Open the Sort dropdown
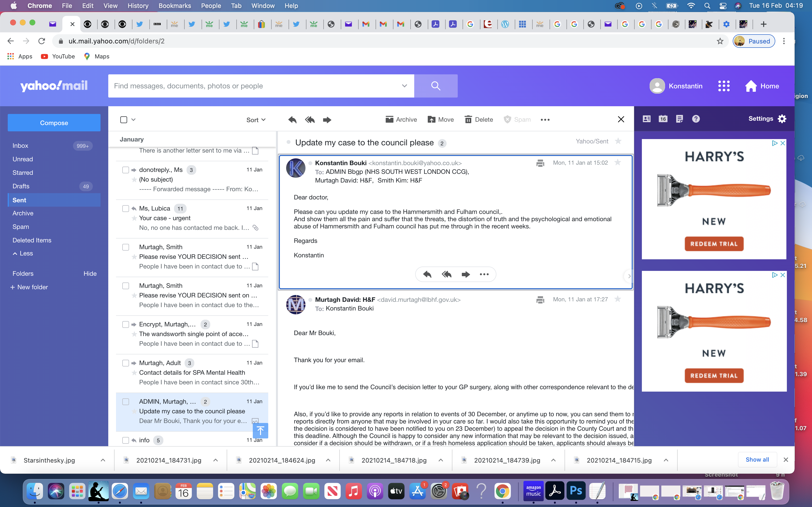Image resolution: width=812 pixels, height=507 pixels. tap(256, 120)
